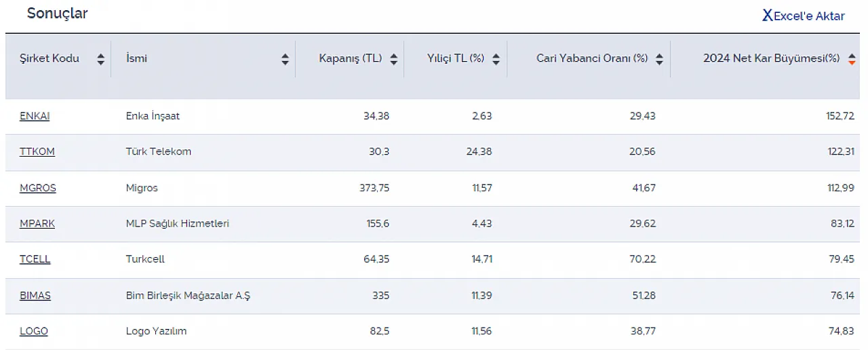Toggle 2024 Net Kar Büyümesi sort arrows
This screenshot has width=868, height=350.
click(x=852, y=59)
